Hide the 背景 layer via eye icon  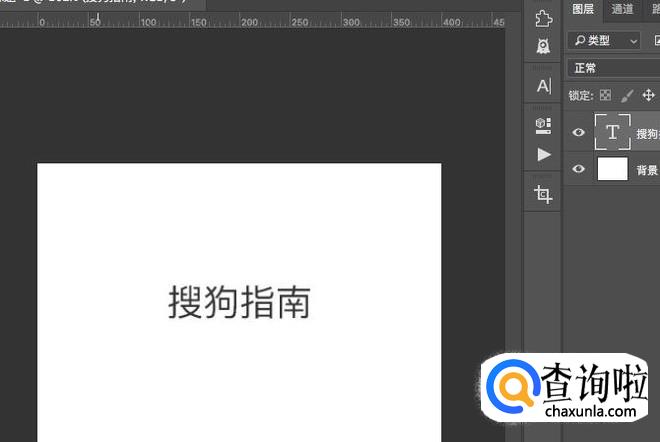[x=578, y=169]
